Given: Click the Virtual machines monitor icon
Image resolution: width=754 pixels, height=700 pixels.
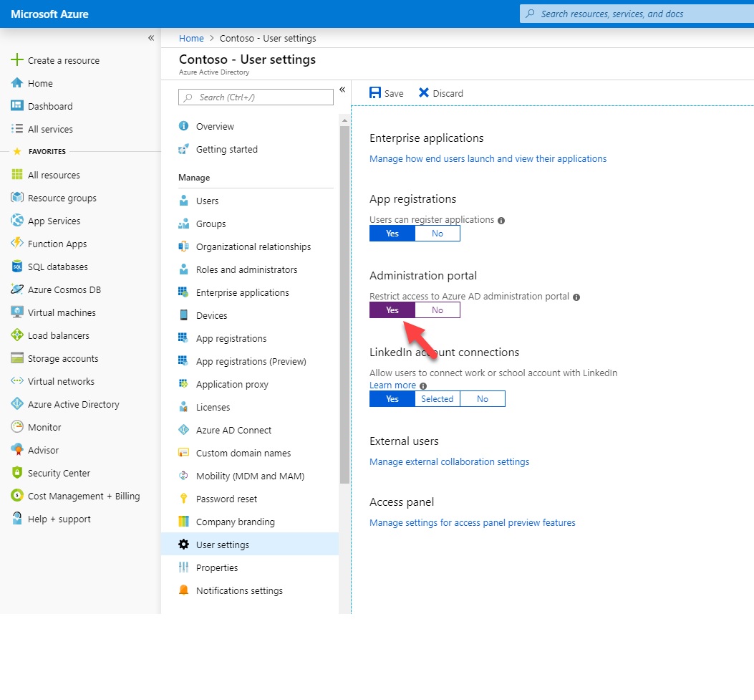Looking at the screenshot, I should 17,312.
